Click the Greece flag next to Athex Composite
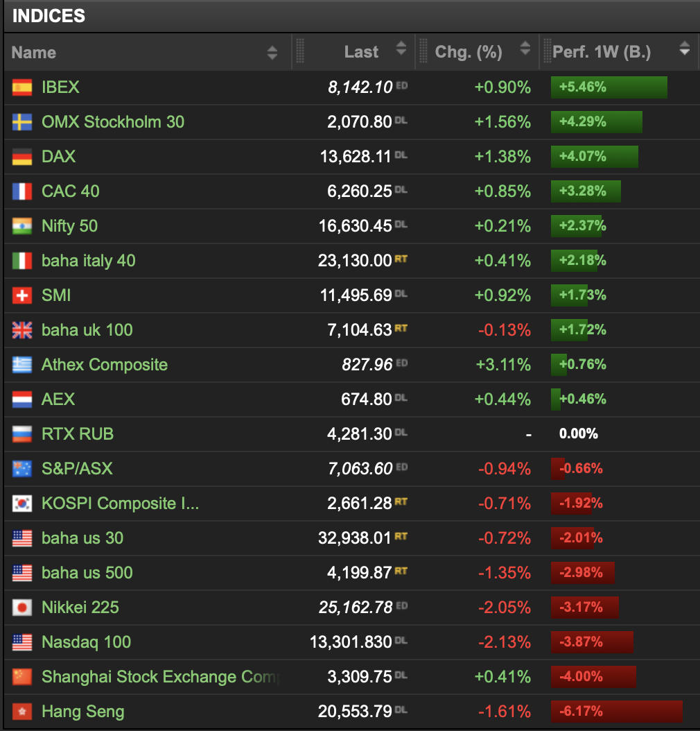 coord(22,365)
